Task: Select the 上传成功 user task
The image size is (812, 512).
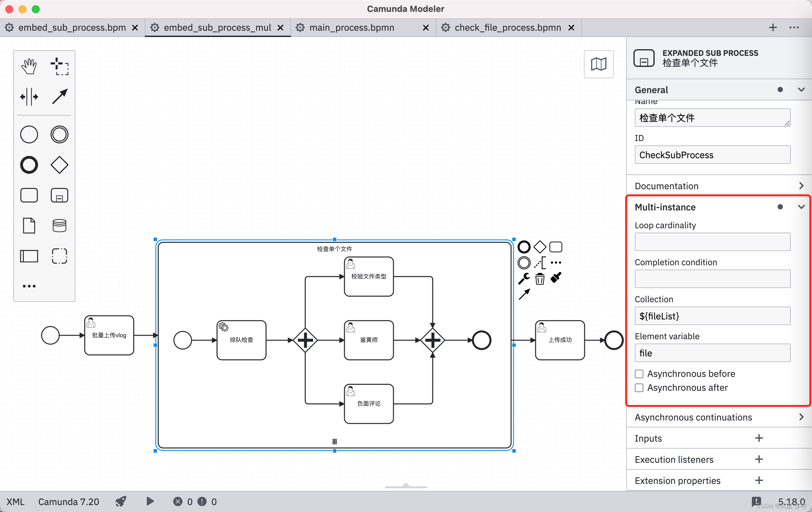Action: pyautogui.click(x=560, y=340)
